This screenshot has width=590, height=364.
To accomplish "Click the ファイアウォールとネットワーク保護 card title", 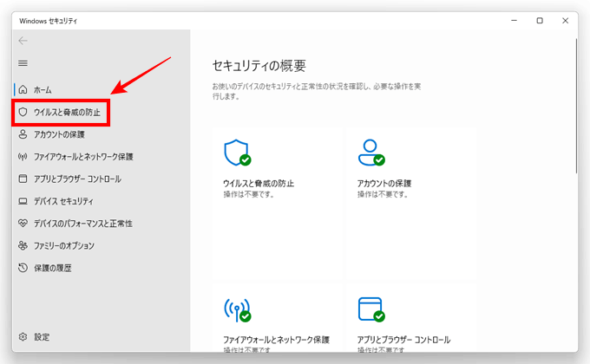I will tap(276, 340).
